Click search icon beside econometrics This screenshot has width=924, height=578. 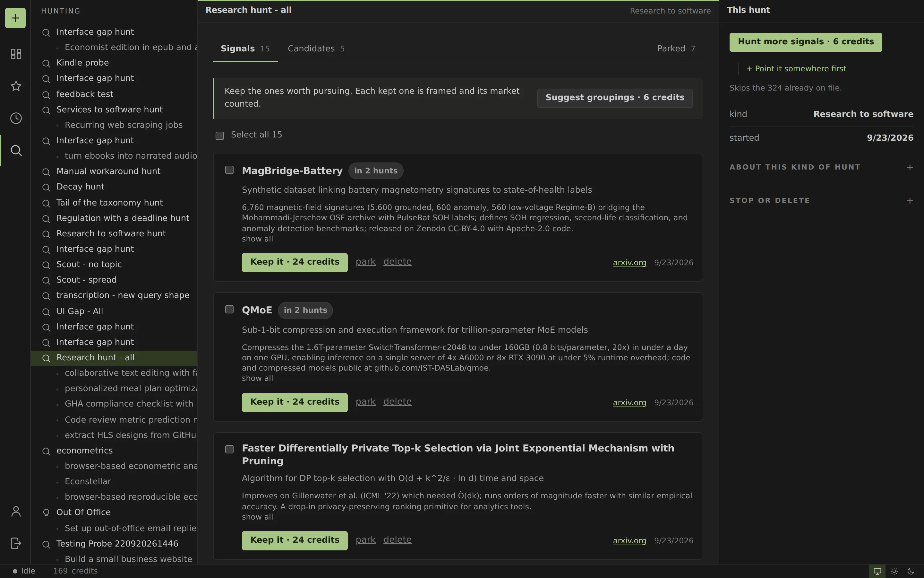tap(46, 451)
